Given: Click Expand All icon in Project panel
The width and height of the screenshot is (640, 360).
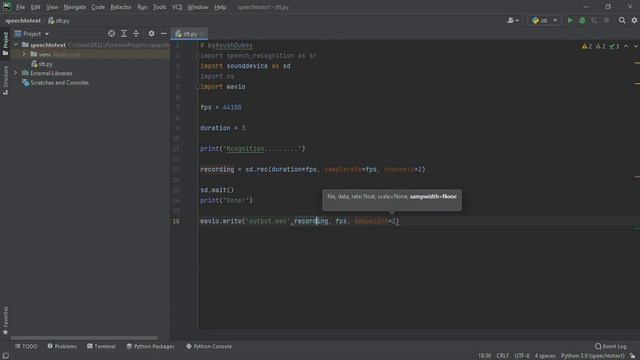Looking at the screenshot, I should tap(124, 33).
